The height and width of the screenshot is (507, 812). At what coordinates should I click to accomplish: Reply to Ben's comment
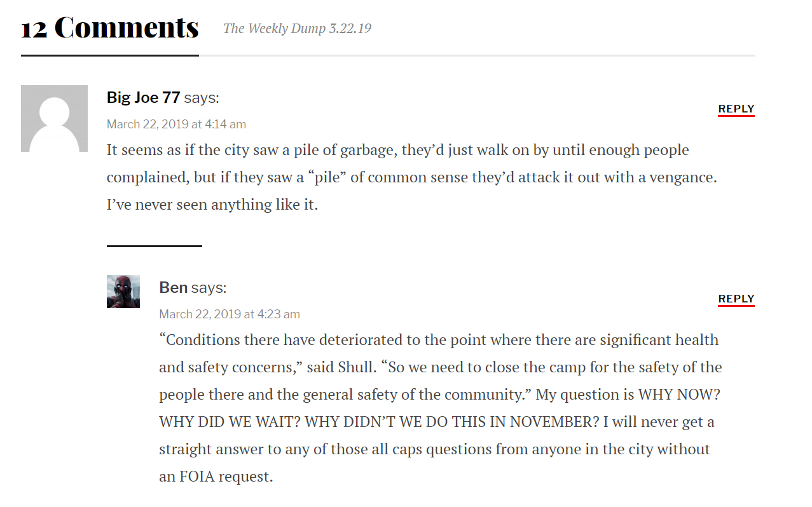[736, 299]
